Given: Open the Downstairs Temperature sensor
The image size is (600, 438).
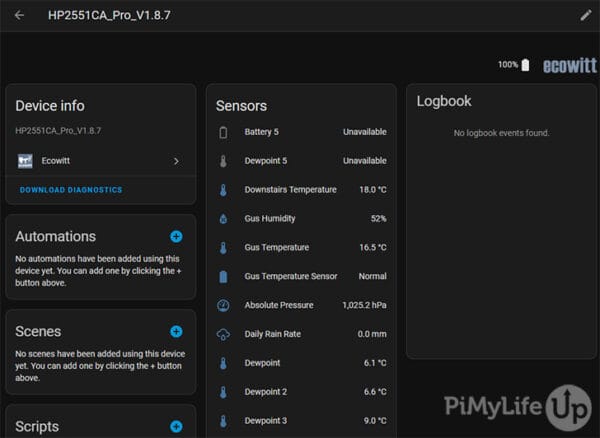Looking at the screenshot, I should 300,190.
